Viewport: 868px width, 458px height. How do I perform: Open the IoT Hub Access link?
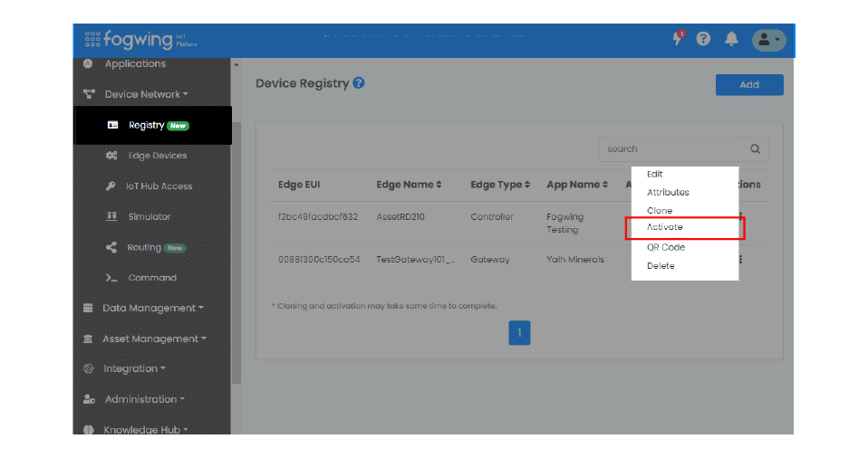point(159,186)
